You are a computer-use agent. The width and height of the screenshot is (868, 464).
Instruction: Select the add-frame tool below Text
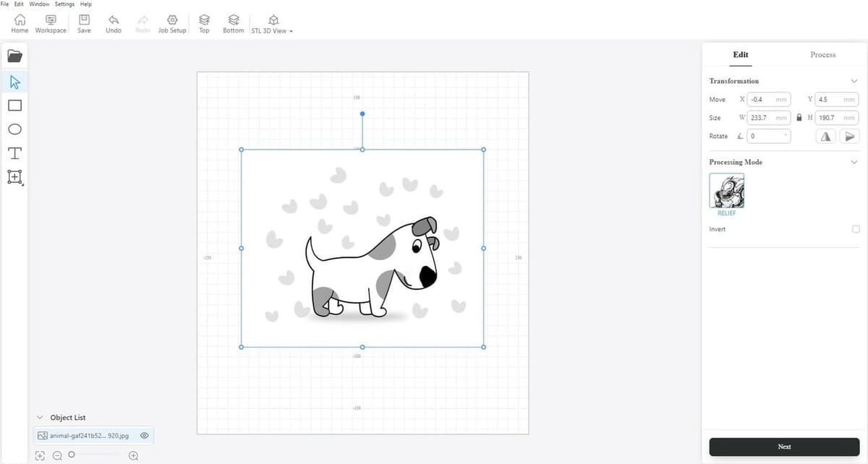pos(14,177)
